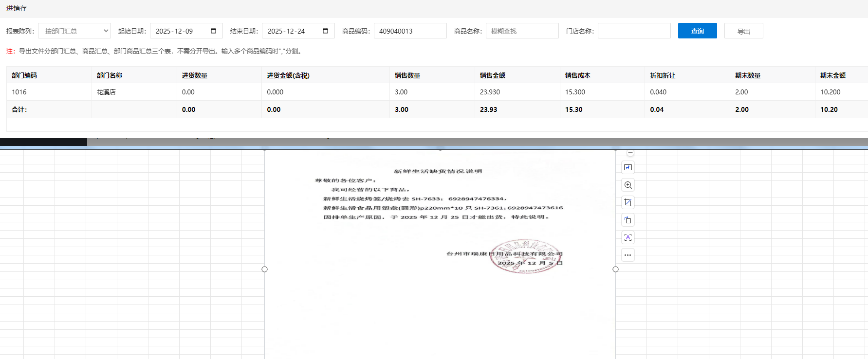Image resolution: width=868 pixels, height=359 pixels.
Task: Click the 商品名称 fuzzy search field
Action: point(522,31)
